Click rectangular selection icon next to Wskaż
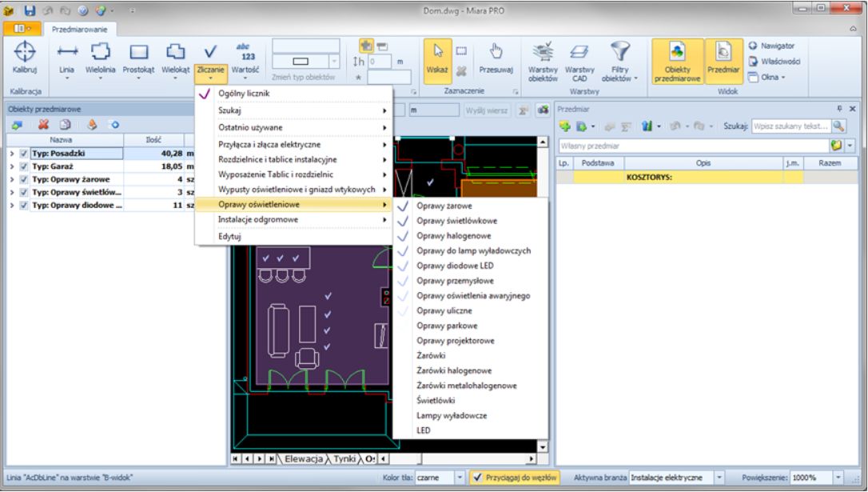The height and width of the screenshot is (492, 868). tap(461, 51)
